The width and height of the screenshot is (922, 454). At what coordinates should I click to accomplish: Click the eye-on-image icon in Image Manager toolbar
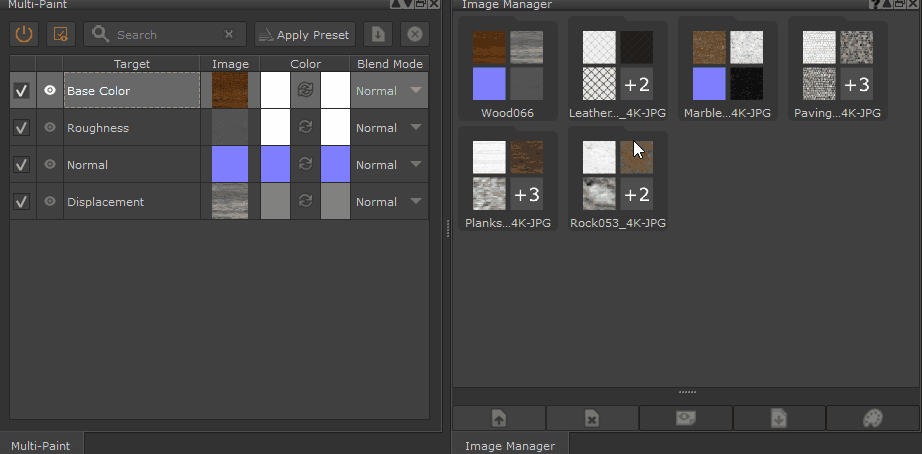click(685, 419)
